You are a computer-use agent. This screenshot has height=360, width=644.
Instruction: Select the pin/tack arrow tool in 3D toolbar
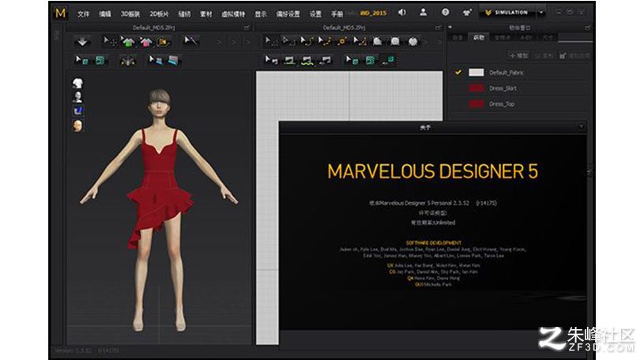tap(190, 40)
